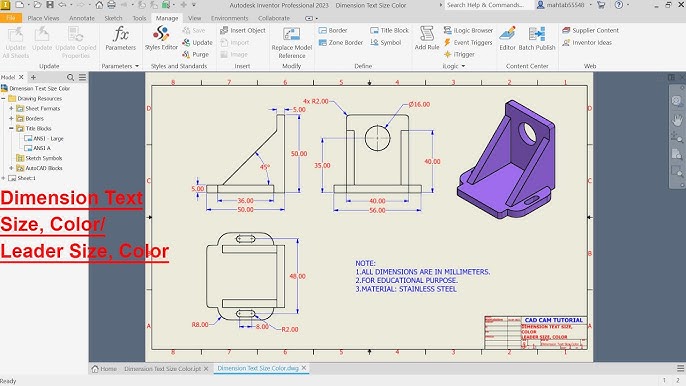
Task: Select the Purge styles tool
Action: click(196, 54)
